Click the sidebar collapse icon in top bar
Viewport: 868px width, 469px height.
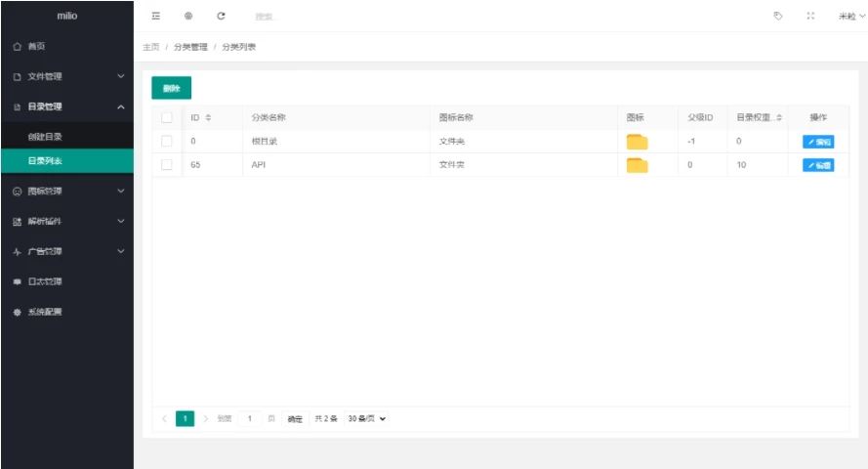[156, 16]
